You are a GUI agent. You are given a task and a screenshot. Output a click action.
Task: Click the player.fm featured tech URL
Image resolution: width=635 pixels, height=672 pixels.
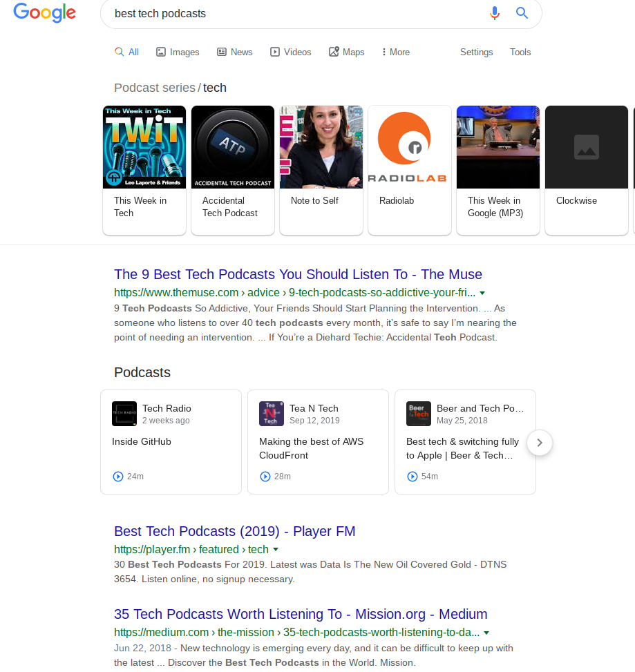[191, 550]
